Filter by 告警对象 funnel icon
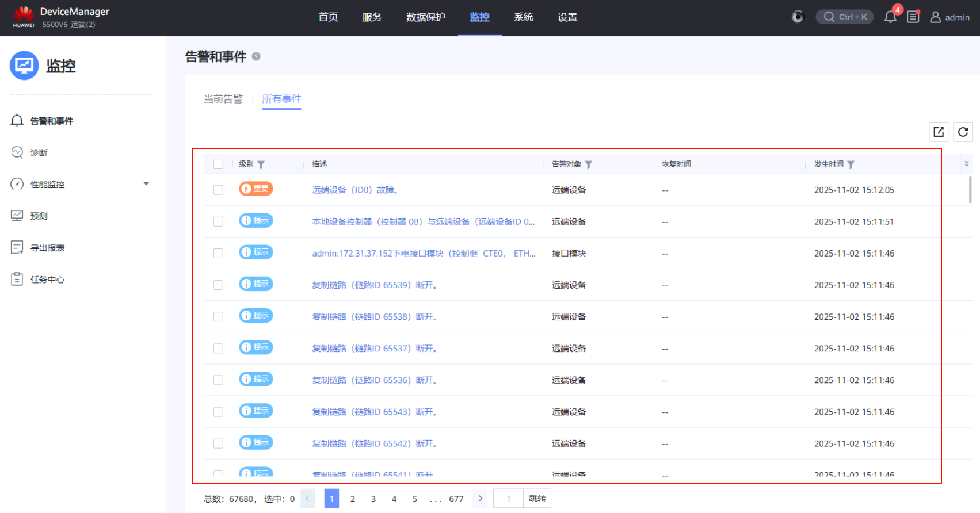 pyautogui.click(x=589, y=164)
